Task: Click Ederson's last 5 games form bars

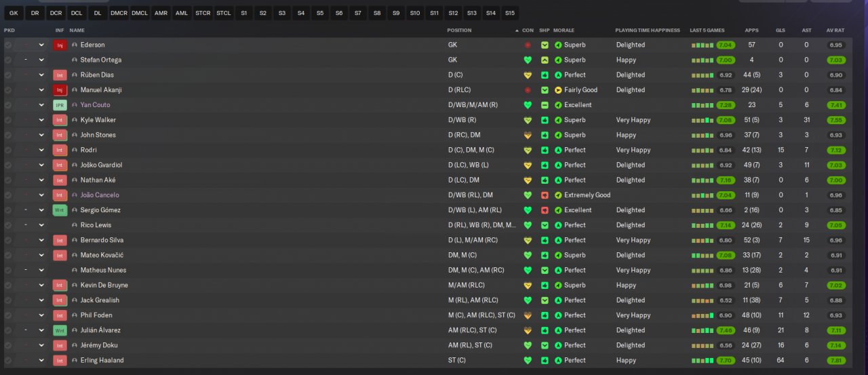Action: pyautogui.click(x=703, y=45)
